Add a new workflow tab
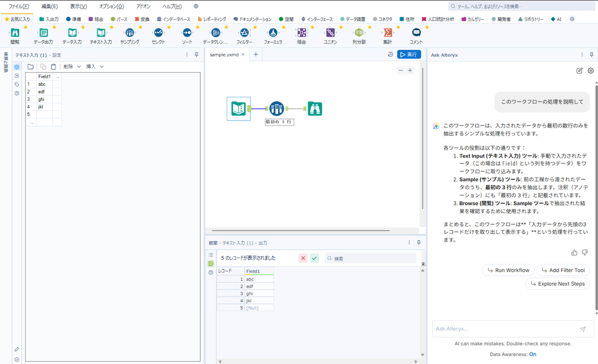 pos(256,54)
